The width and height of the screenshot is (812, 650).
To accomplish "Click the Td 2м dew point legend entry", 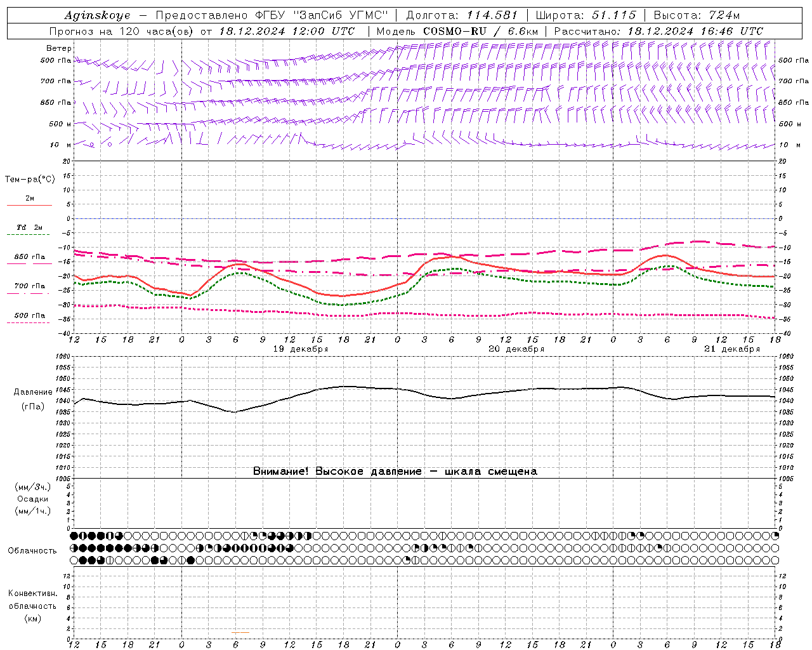I will [29, 227].
